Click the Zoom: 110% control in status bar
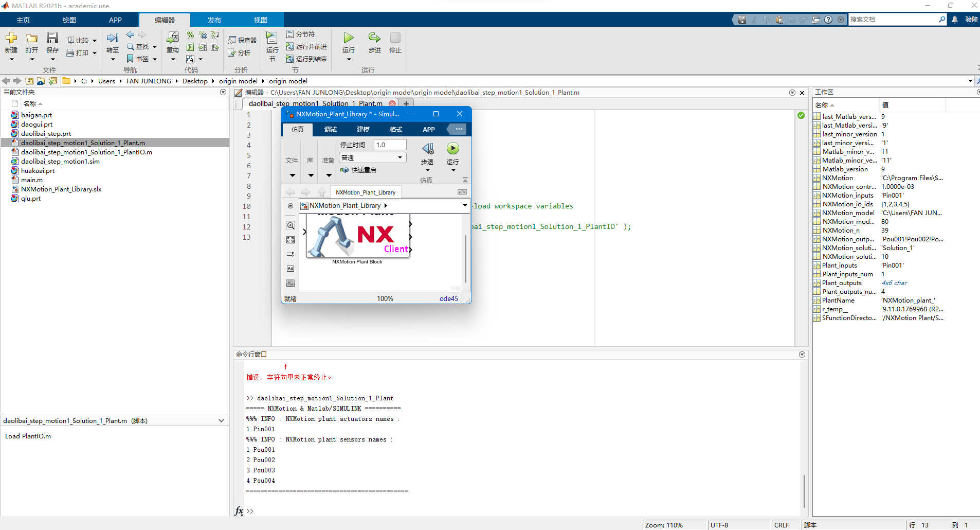The image size is (980, 530). point(665,525)
